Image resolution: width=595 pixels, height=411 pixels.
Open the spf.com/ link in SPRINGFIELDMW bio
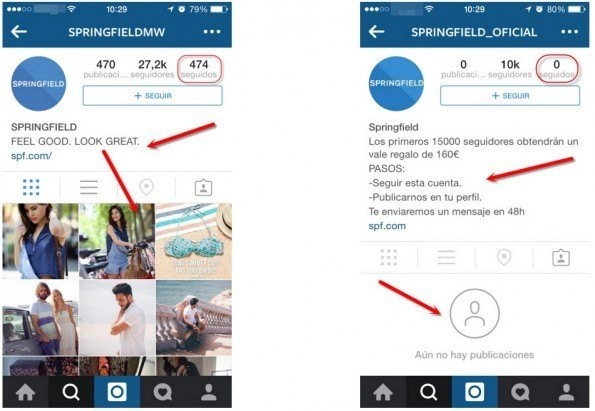(31, 156)
